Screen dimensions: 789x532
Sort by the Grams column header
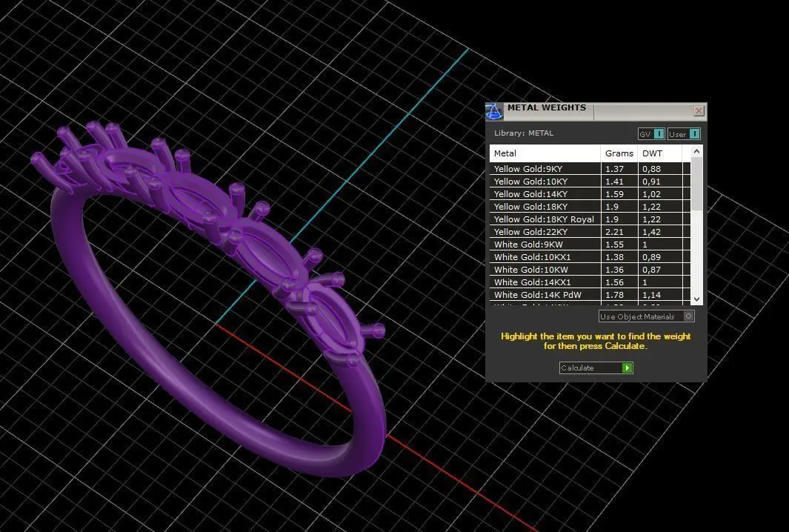(619, 153)
